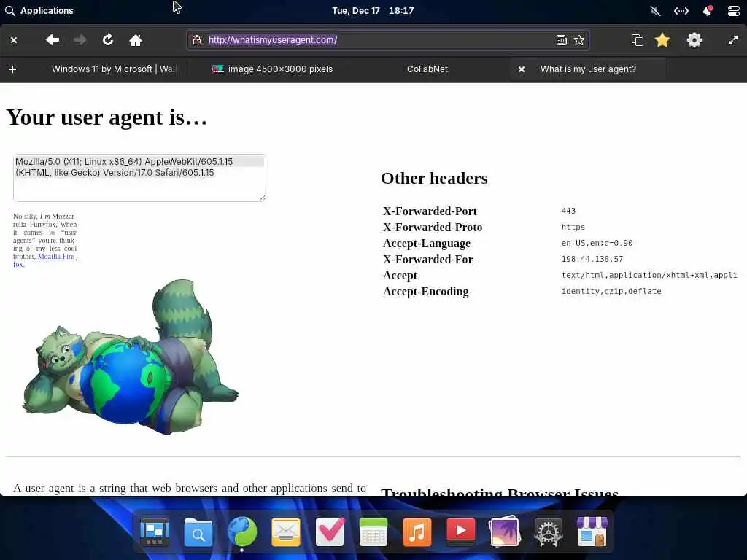The image size is (747, 560).
Task: Open the network indicator icon
Action: coord(681,10)
